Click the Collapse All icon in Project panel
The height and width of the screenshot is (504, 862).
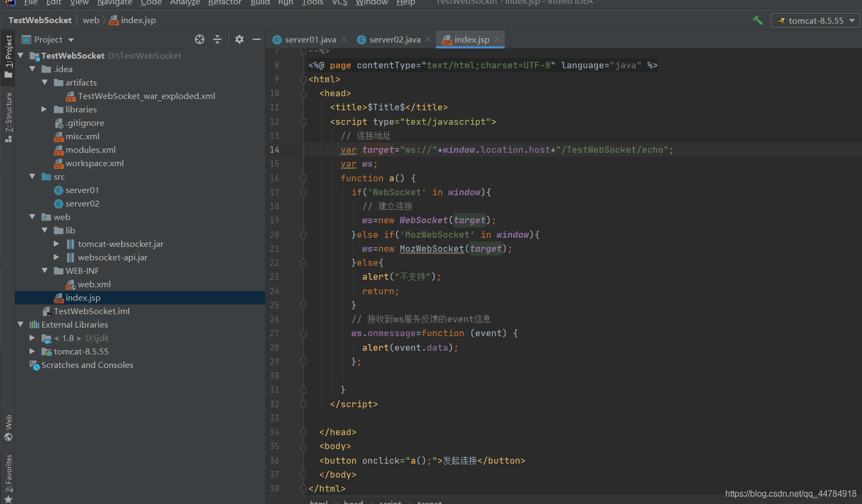217,39
